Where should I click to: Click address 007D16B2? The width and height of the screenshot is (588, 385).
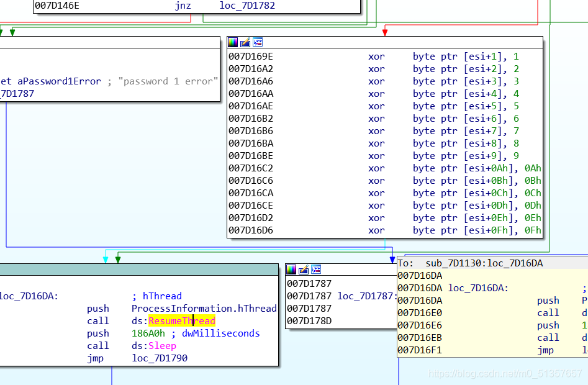[251, 118]
